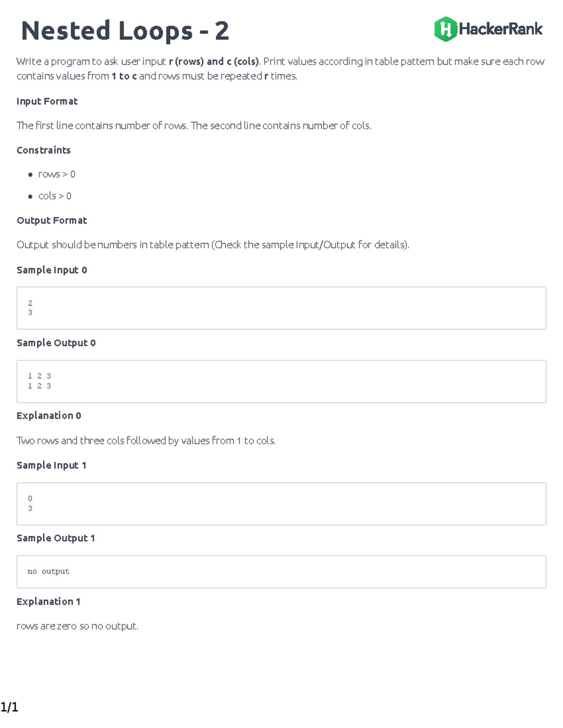Click the "Sample Output 1" heading
Image resolution: width=563 pixels, height=728 pixels.
pos(55,538)
